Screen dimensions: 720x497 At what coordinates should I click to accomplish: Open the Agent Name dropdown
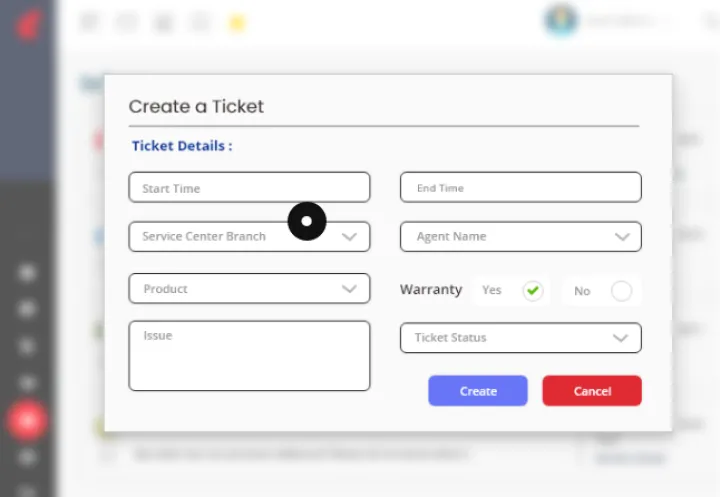(x=521, y=237)
